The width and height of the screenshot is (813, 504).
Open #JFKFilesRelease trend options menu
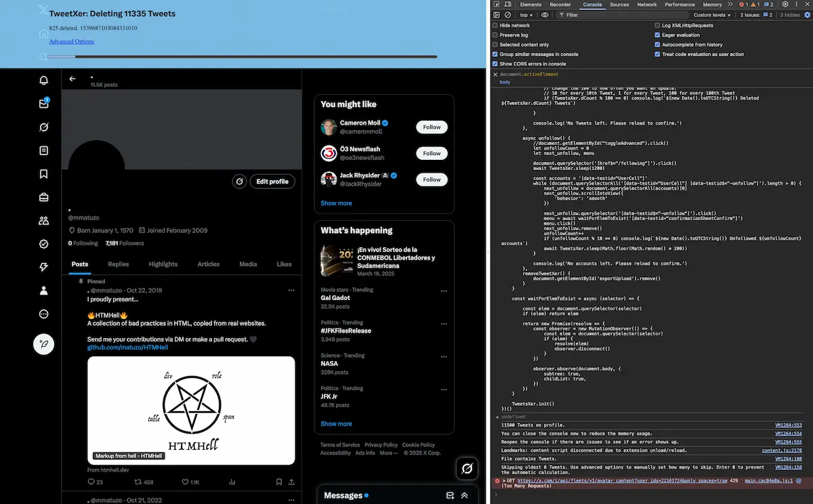click(x=444, y=323)
